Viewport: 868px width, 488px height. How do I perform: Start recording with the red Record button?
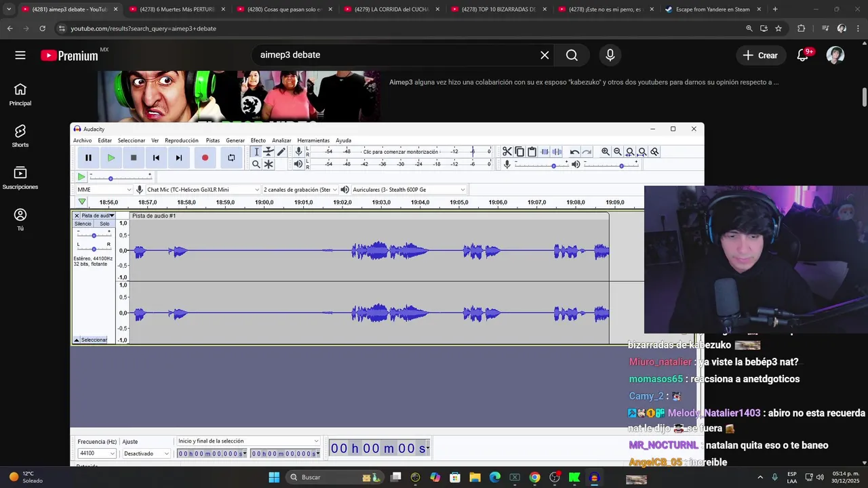point(205,158)
